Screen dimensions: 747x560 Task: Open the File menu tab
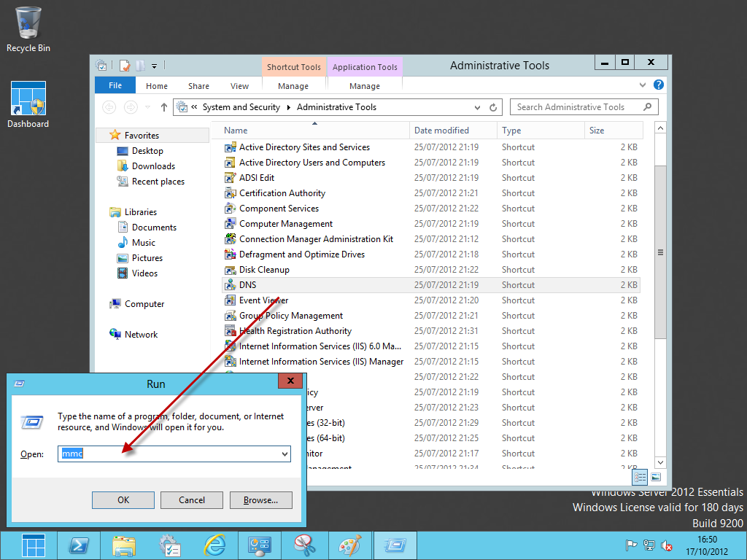[x=115, y=85]
